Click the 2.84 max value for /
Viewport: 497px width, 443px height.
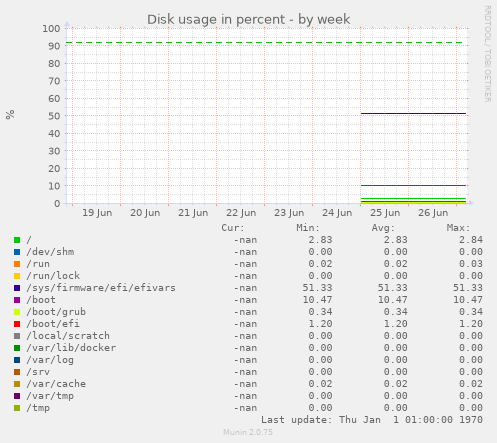[x=471, y=240]
